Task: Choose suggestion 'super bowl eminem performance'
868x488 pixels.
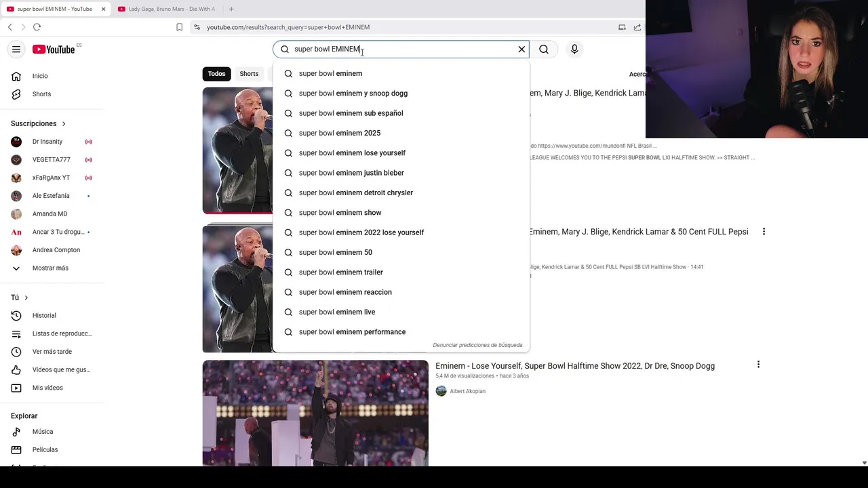Action: click(401, 332)
